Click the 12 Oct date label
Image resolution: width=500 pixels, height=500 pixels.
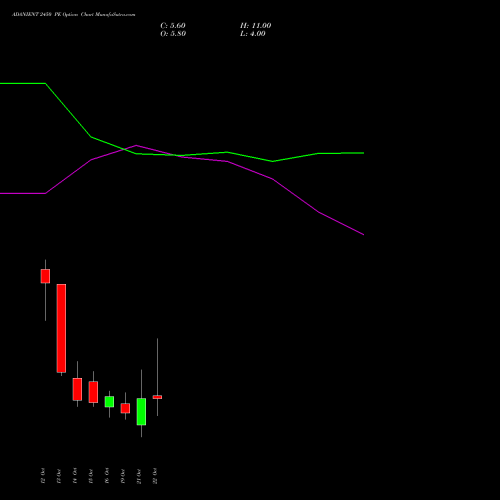click(43, 476)
